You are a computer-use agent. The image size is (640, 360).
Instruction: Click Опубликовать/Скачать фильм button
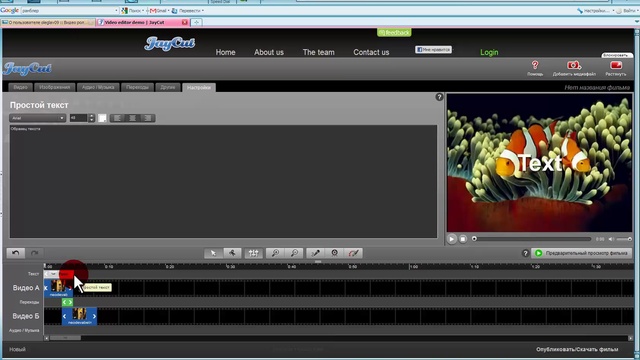click(x=577, y=349)
